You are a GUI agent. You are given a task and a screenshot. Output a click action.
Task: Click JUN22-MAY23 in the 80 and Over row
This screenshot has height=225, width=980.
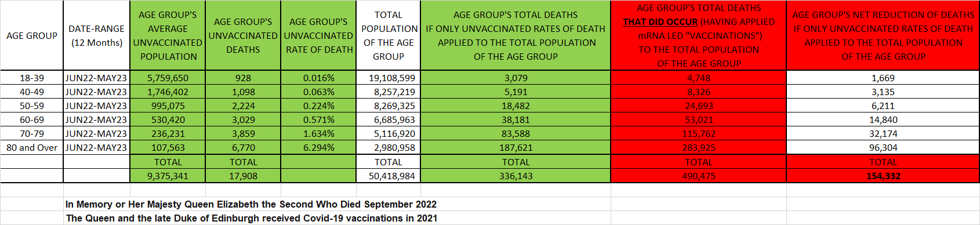coord(96,147)
